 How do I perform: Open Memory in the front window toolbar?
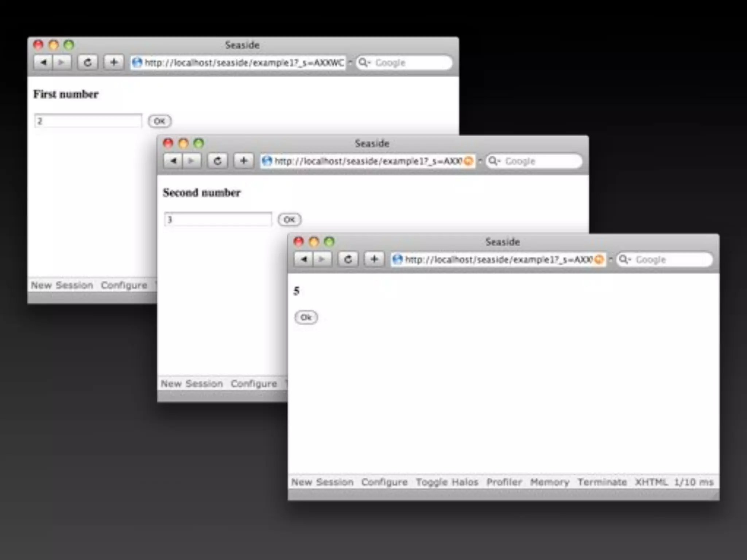550,482
